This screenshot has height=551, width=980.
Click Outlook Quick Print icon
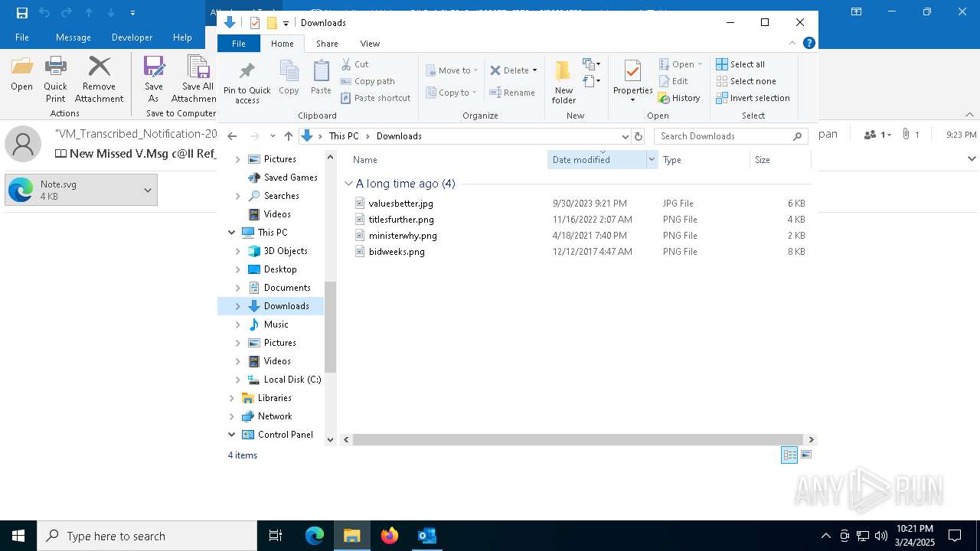pyautogui.click(x=55, y=80)
